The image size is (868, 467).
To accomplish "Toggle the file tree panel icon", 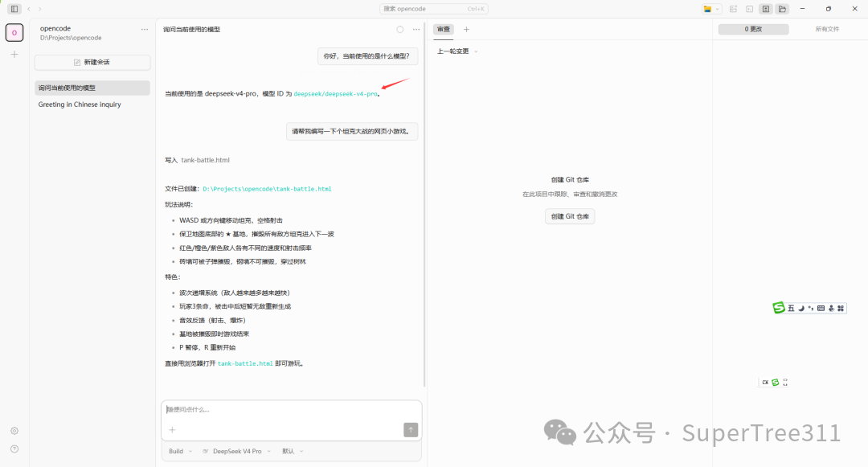I will coord(782,9).
